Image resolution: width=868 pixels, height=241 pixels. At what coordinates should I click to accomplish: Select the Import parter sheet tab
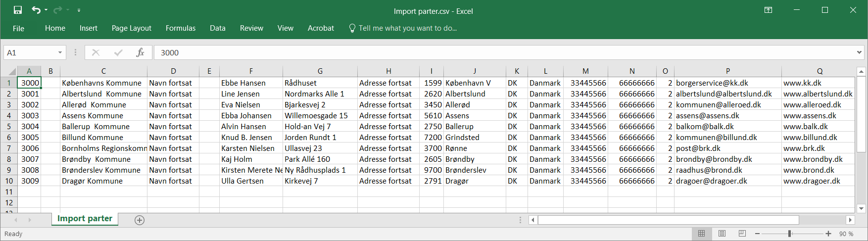(x=85, y=219)
